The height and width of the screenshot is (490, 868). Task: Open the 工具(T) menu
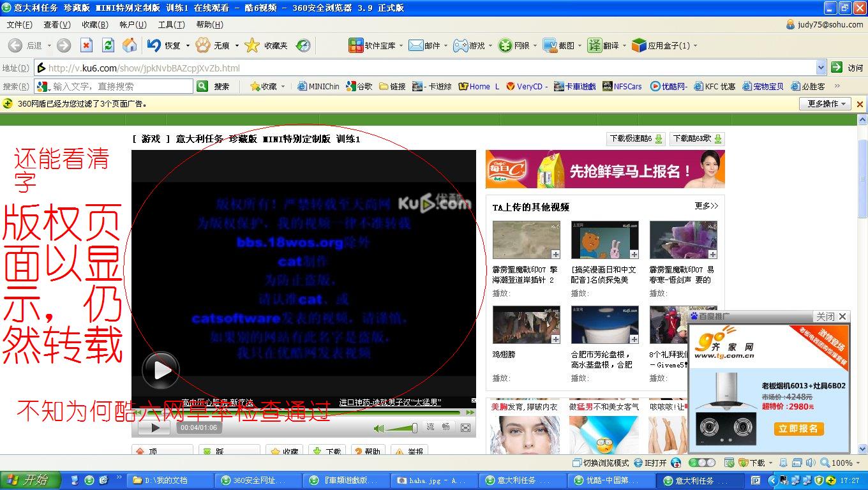(x=171, y=25)
